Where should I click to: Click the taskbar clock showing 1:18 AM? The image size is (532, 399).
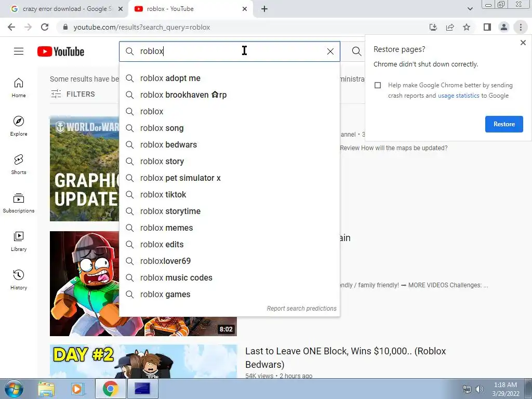[x=506, y=389]
